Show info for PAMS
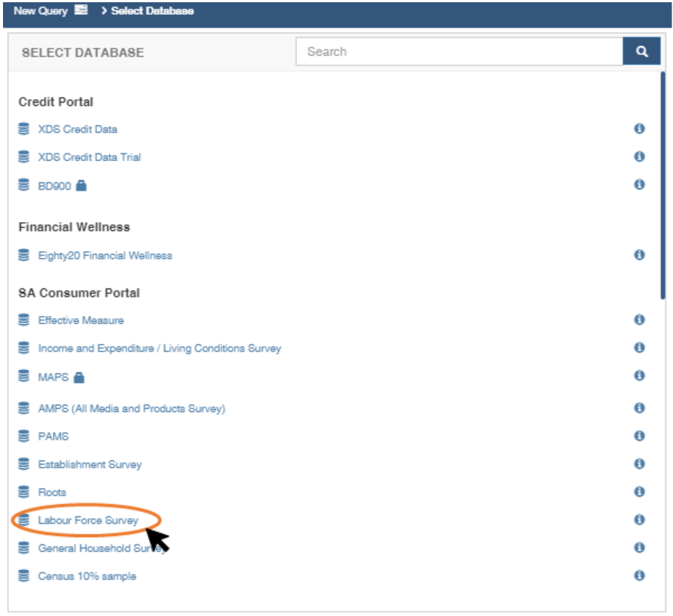Image resolution: width=673 pixels, height=616 pixels. coord(639,436)
